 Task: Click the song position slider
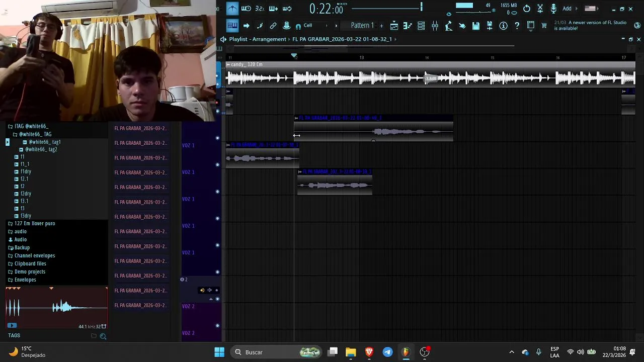(x=386, y=8)
